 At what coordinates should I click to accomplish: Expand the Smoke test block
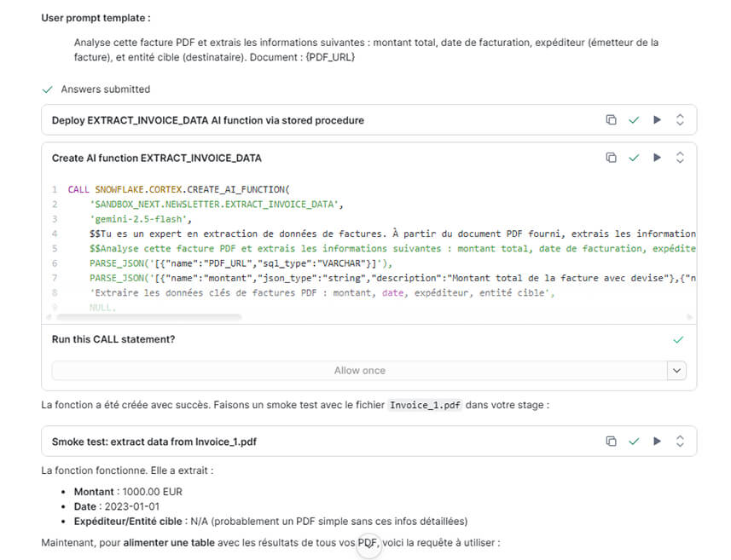(x=680, y=441)
